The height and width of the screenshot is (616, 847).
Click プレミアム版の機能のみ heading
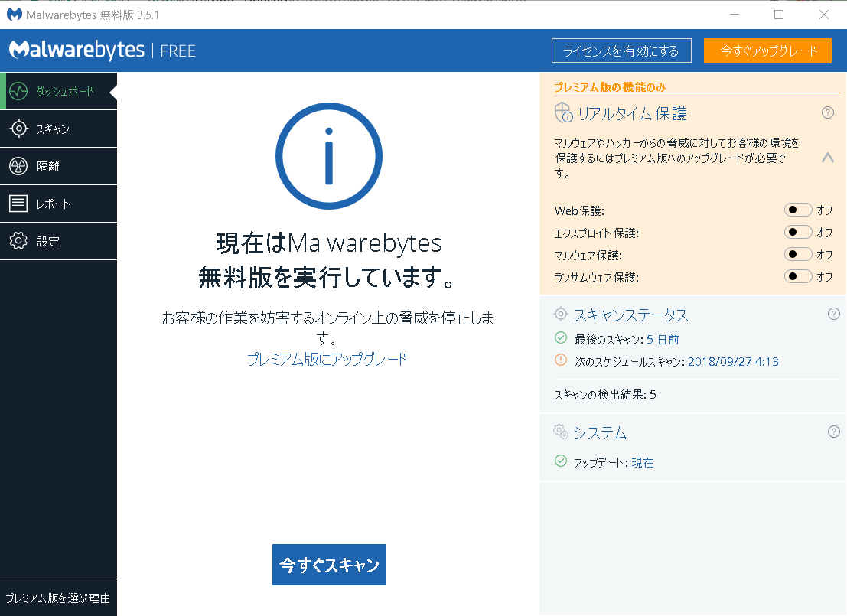pos(610,87)
